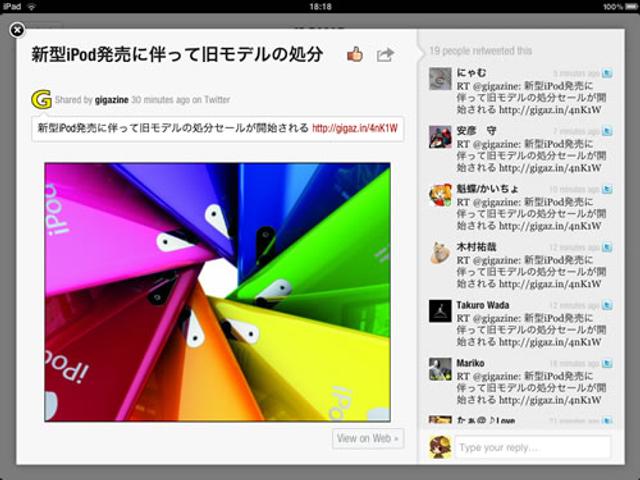The image size is (640, 480).
Task: Click the View on Web button
Action: [368, 438]
